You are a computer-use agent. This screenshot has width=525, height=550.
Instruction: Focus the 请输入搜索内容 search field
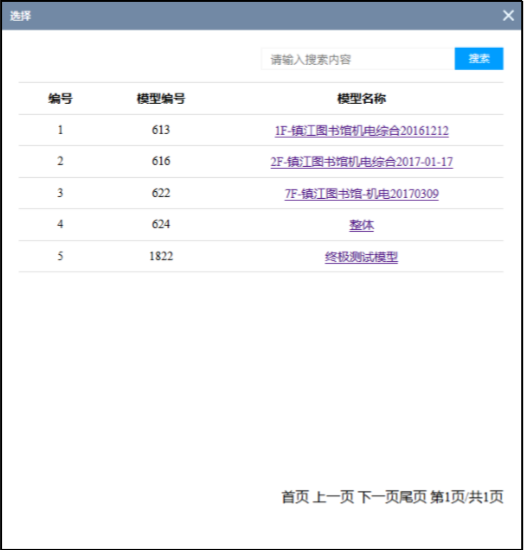tap(358, 59)
